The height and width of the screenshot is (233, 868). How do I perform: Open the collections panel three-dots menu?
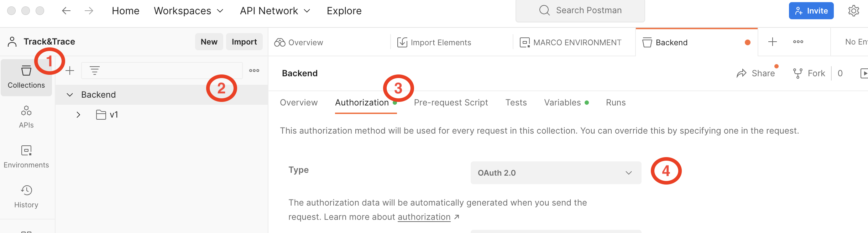[254, 71]
